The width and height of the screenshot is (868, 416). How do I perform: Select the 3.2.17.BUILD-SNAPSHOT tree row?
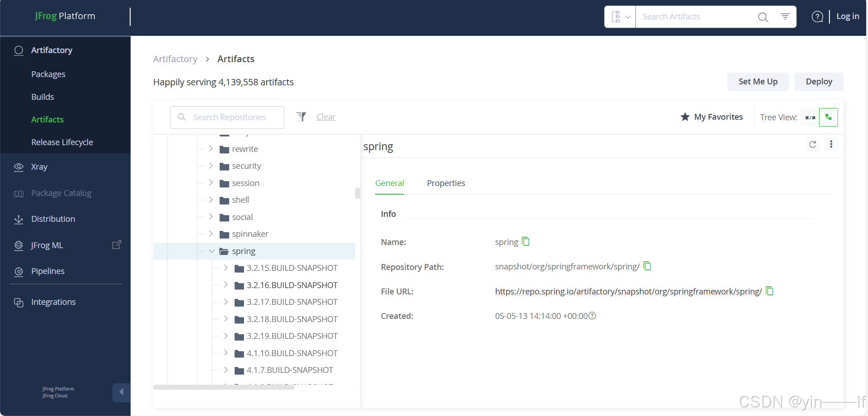(254, 302)
